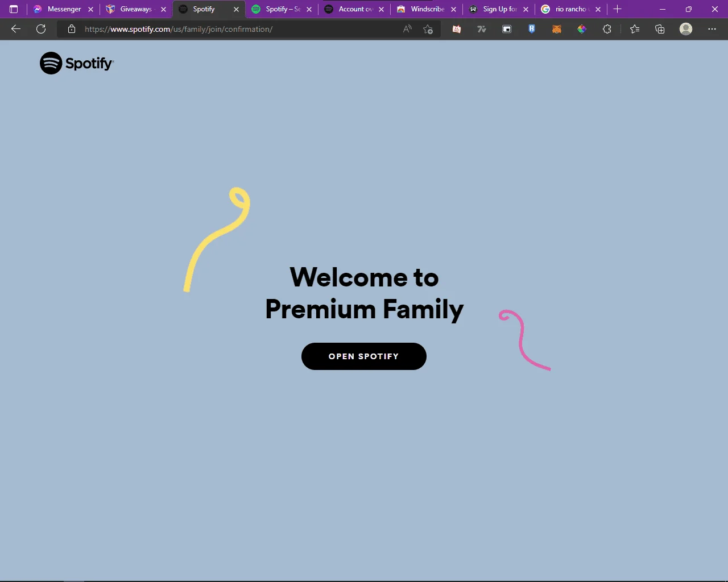Click the picture-in-picture extension icon
The image size is (728, 582).
click(507, 29)
